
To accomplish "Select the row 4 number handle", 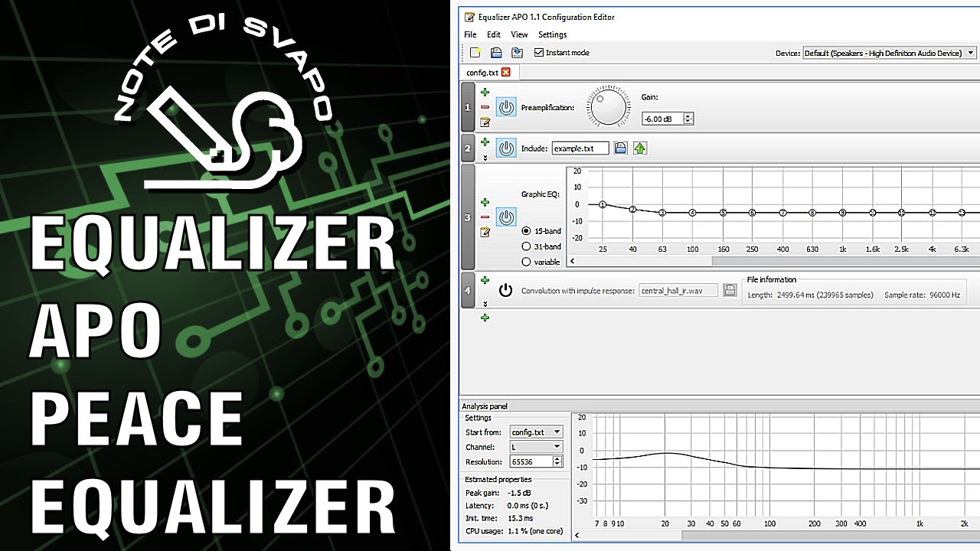I will click(x=468, y=290).
